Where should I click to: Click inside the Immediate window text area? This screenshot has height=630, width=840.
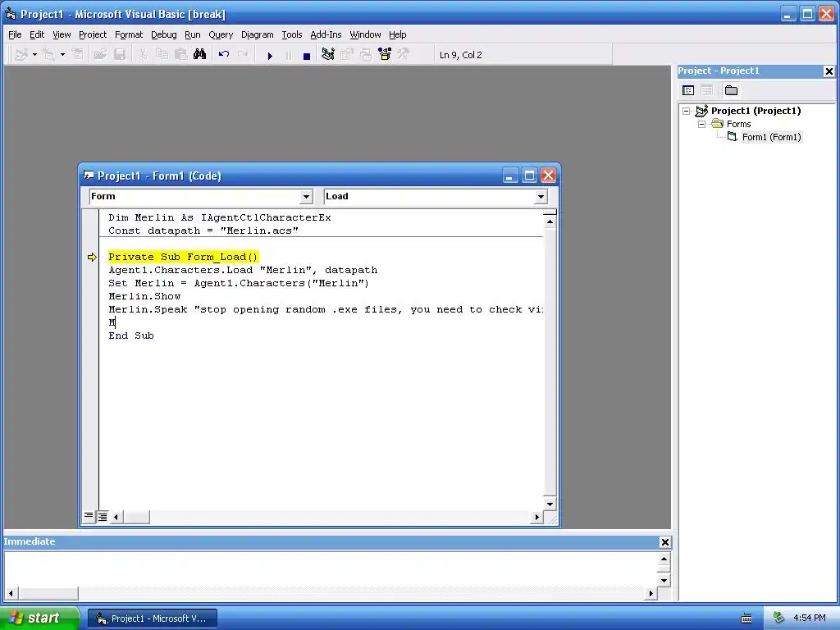pos(331,569)
